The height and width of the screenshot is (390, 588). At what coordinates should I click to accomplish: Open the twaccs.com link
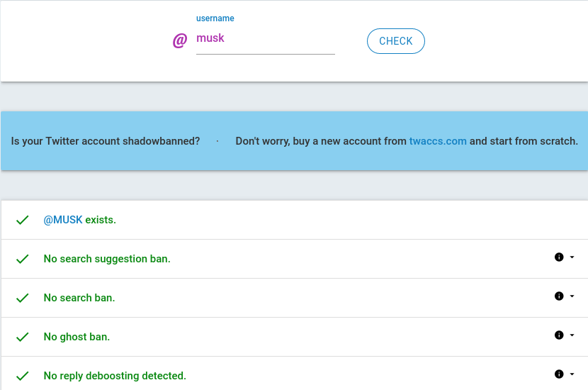pos(438,141)
